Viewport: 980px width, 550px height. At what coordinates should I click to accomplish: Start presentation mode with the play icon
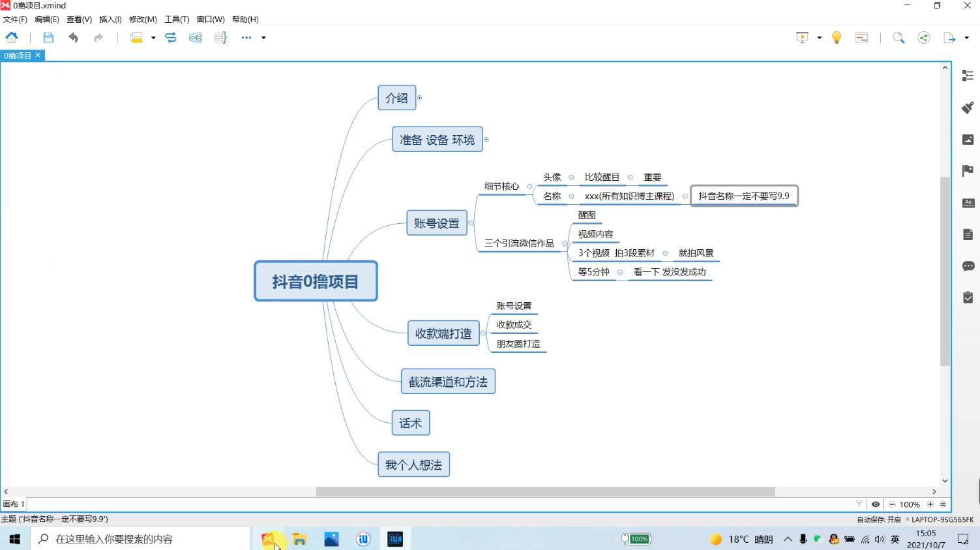(x=801, y=37)
